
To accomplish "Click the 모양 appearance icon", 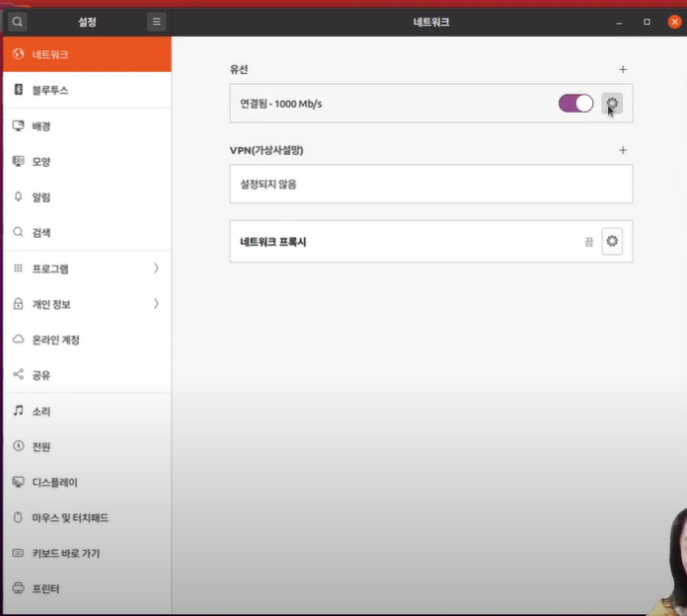I will (x=18, y=161).
